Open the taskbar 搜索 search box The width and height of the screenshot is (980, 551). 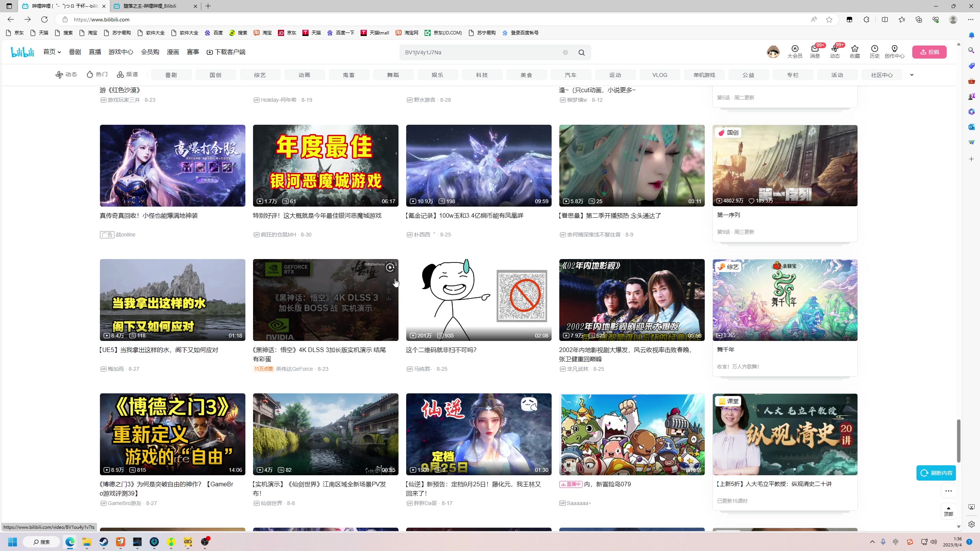(x=41, y=542)
